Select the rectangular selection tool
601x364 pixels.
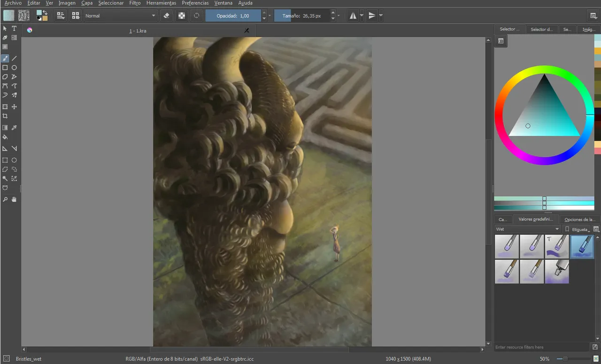[x=5, y=160]
